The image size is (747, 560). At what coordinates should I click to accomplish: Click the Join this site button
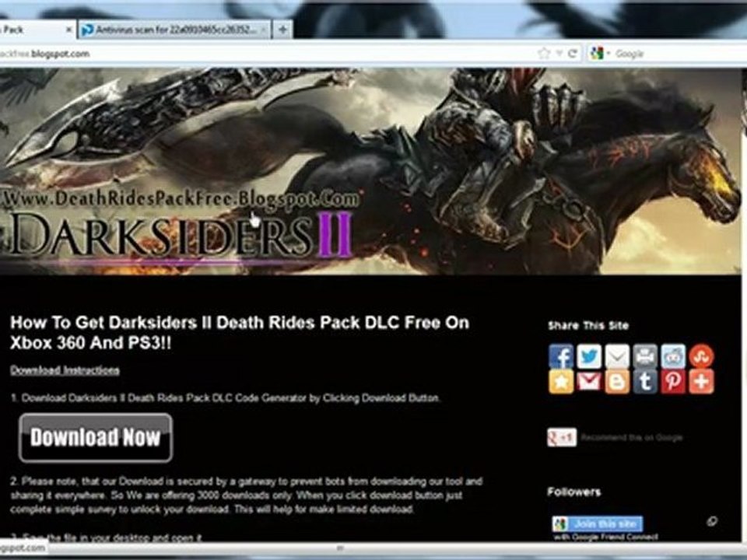click(598, 523)
